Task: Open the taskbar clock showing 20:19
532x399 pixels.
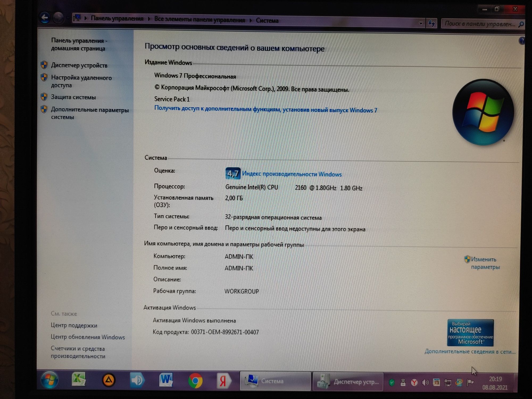Action: coord(495,383)
